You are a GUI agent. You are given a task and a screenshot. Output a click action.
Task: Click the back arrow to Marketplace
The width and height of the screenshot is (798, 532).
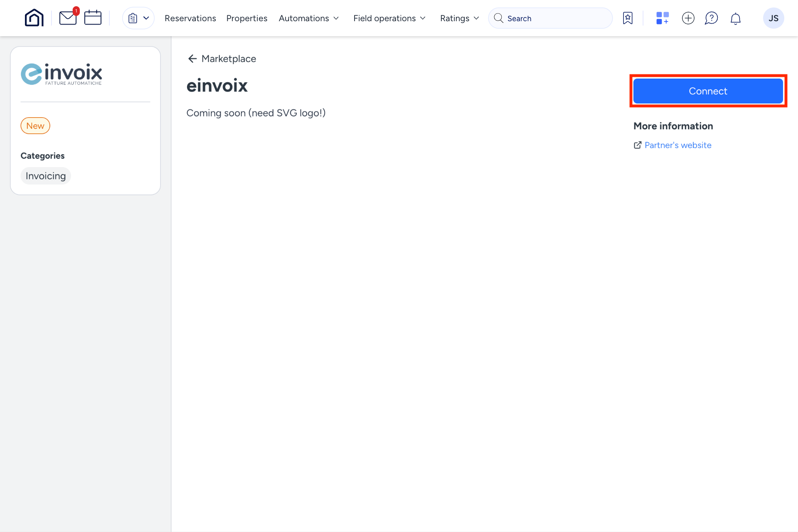[192, 59]
